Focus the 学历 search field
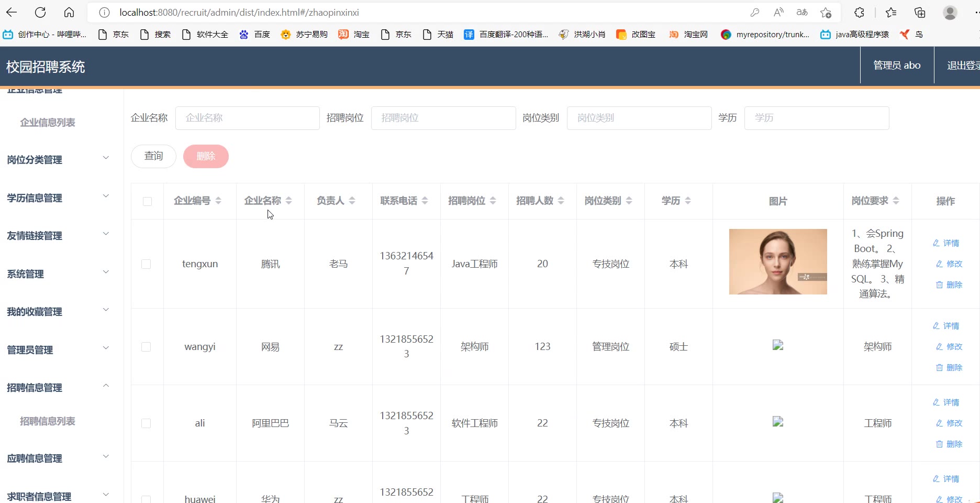This screenshot has height=503, width=980. click(817, 118)
